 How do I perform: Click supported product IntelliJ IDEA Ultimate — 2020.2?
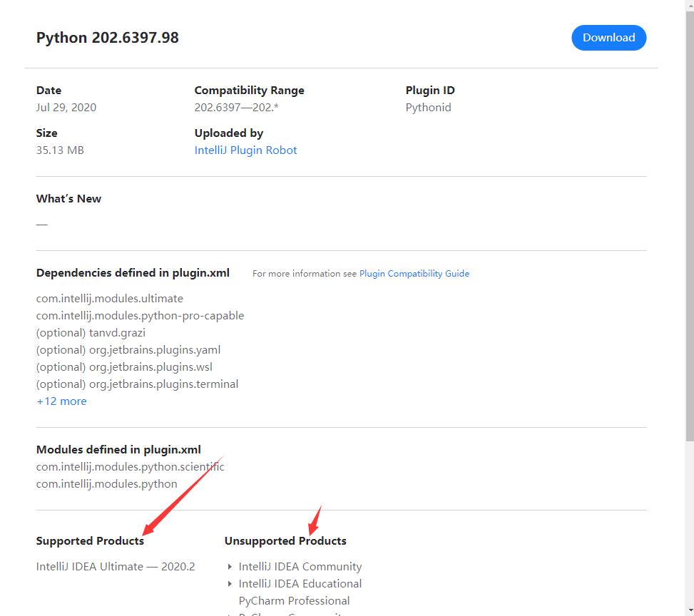click(x=116, y=567)
